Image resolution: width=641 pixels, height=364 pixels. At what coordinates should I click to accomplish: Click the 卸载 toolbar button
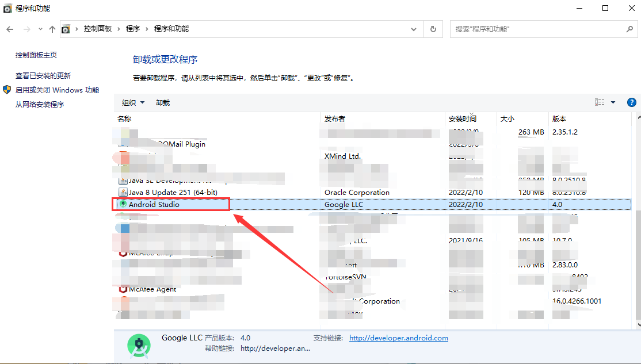pos(163,102)
